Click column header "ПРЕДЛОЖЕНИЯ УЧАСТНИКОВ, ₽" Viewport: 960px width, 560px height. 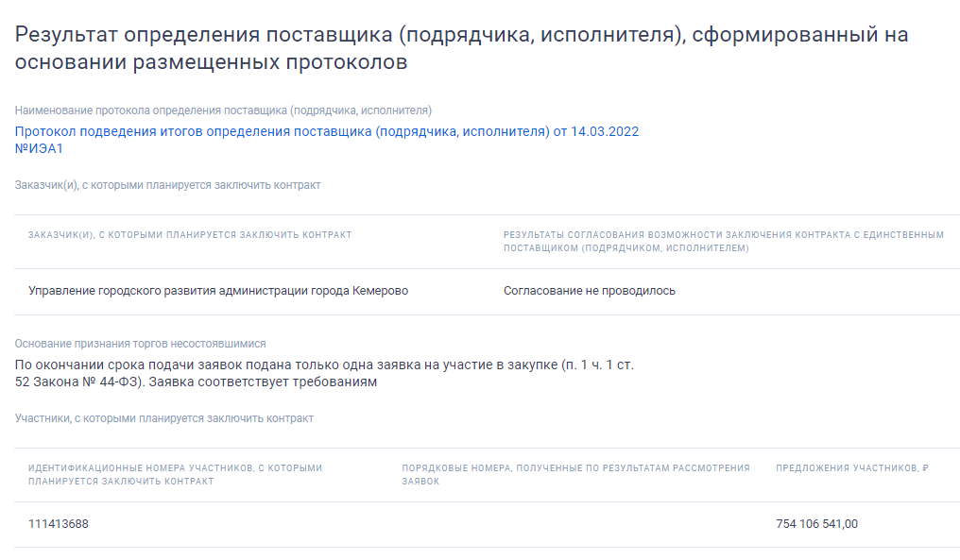852,468
